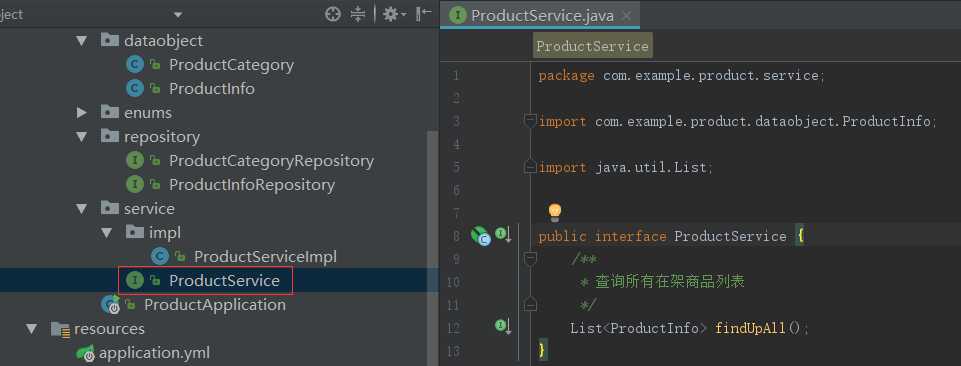
Task: Click the collapse all icon in project toolbar
Action: (x=358, y=15)
